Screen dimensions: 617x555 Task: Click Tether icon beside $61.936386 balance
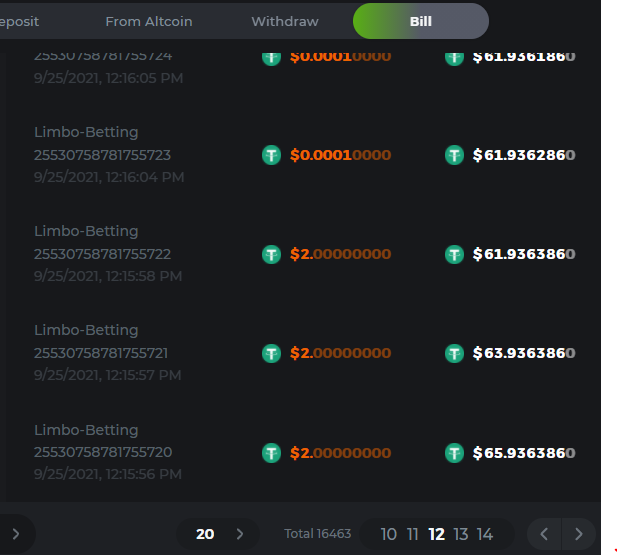click(x=454, y=255)
